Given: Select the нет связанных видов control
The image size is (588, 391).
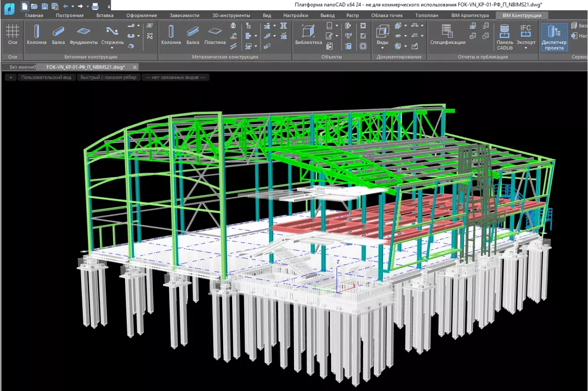Looking at the screenshot, I should tap(175, 77).
